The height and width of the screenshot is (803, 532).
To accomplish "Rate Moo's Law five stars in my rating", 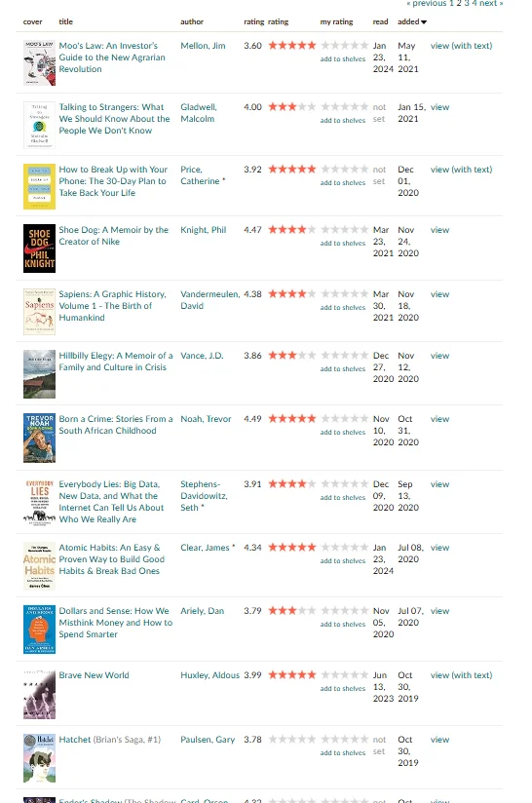I will (x=363, y=46).
